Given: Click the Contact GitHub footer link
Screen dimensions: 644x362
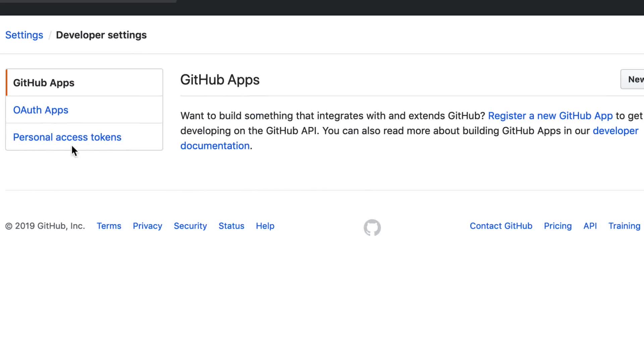Looking at the screenshot, I should point(501,226).
